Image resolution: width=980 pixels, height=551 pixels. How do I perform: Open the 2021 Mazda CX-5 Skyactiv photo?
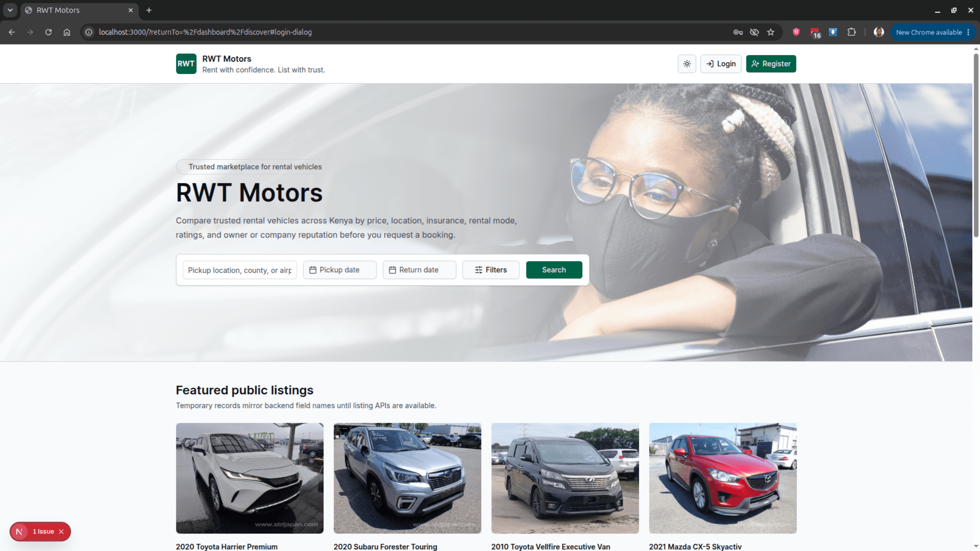click(x=723, y=478)
